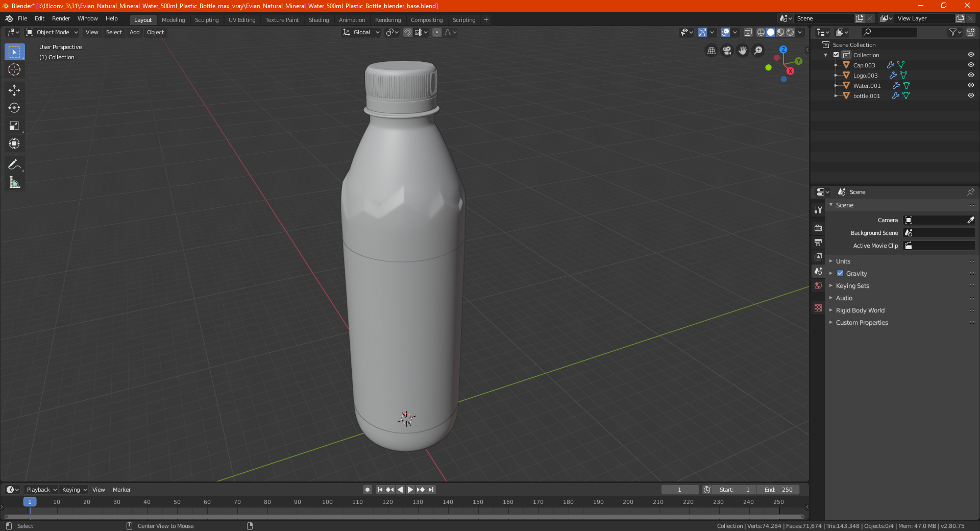Open the Playback dropdown
The width and height of the screenshot is (980, 531).
[41, 490]
